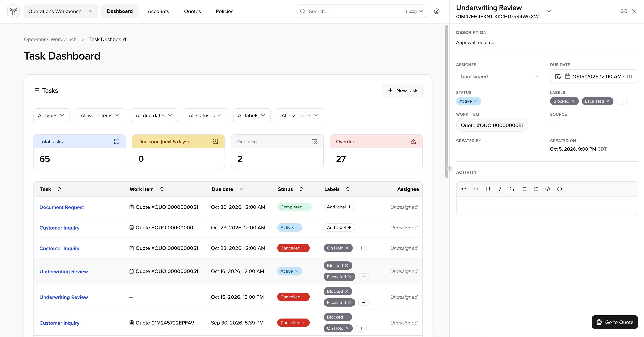Click the Overdue warning triangle icon

click(x=413, y=141)
